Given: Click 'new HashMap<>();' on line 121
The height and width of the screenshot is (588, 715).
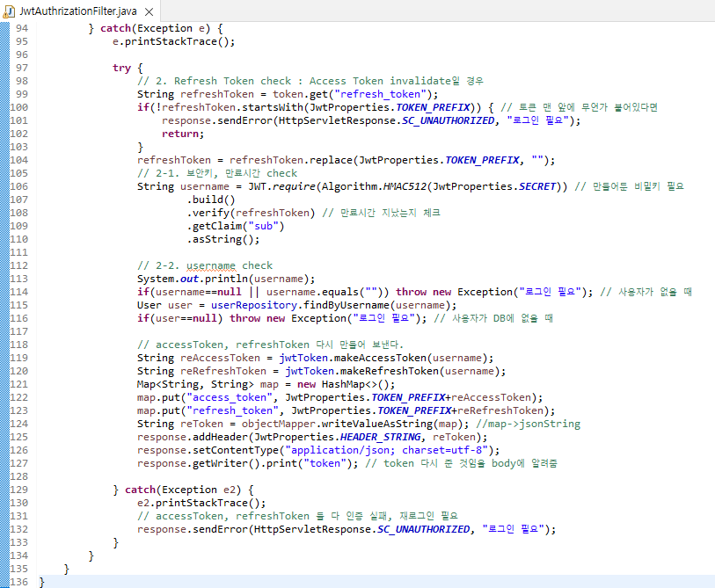Looking at the screenshot, I should 347,385.
